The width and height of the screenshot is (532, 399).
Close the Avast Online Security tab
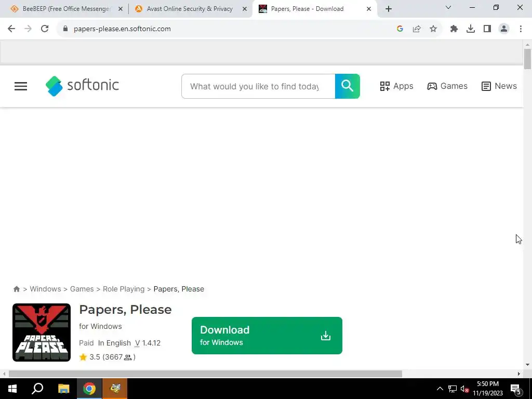click(x=245, y=9)
